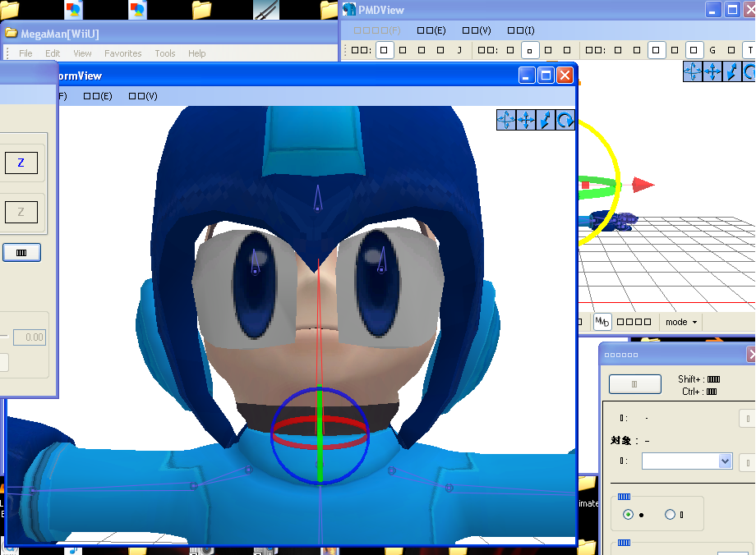Select the diagonal arrow zoom icon in PMDView
The image size is (756, 555).
(732, 71)
